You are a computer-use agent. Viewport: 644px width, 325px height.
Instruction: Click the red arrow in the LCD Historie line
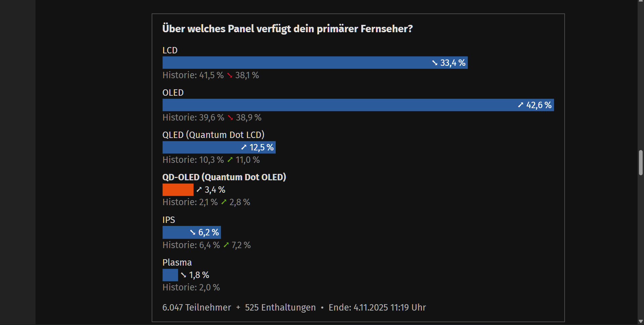click(229, 76)
